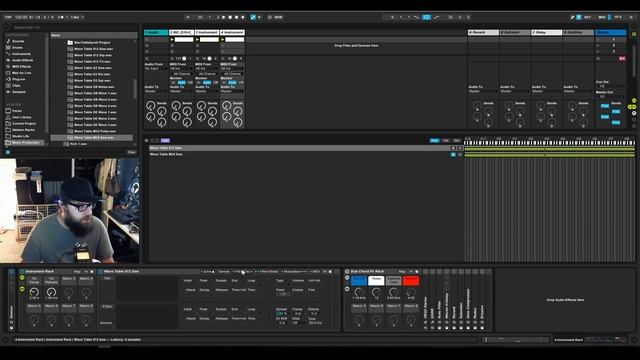
Task: Toggle the blue Computer MIDI Keyboard icon
Action: click(x=578, y=17)
